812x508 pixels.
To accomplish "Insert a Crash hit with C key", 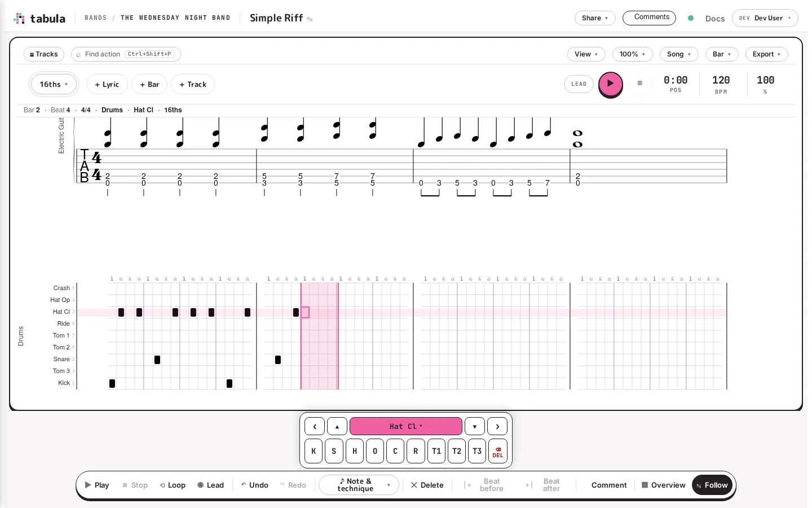I will (395, 451).
